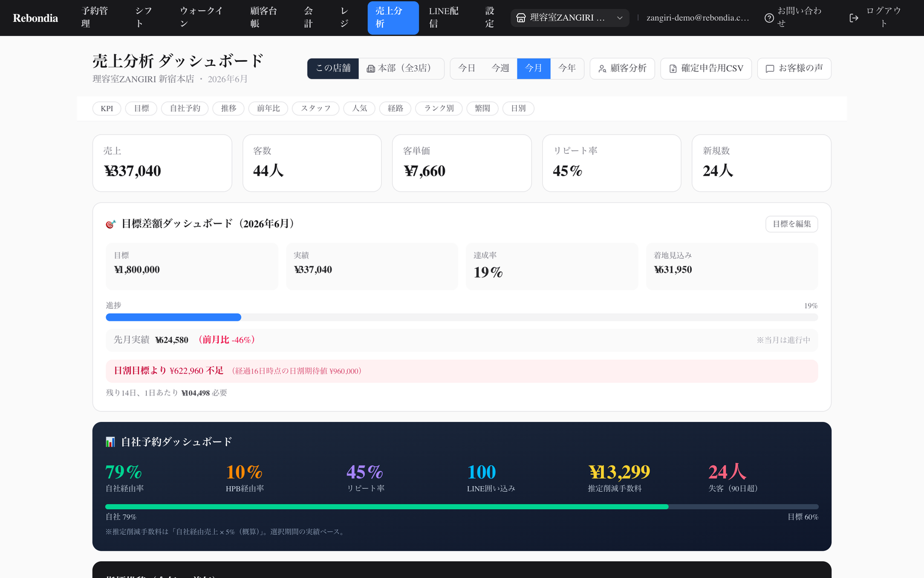924x578 pixels.
Task: Download 確定申告用CSV
Action: pos(706,68)
